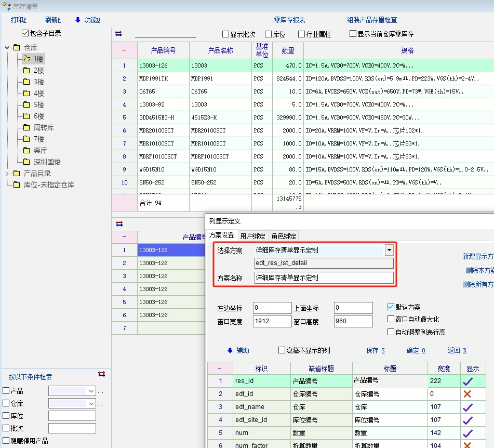Toggle the red X for edt_id row

click(468, 394)
